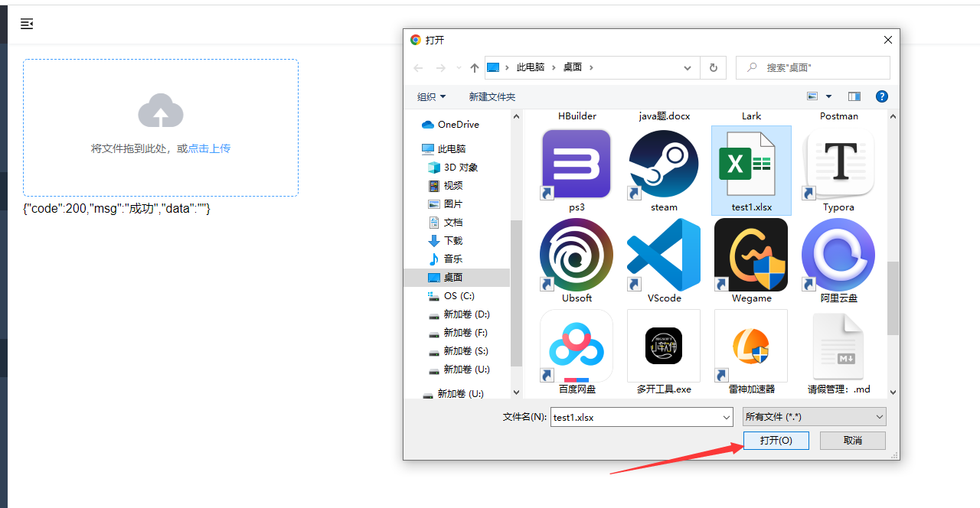The width and height of the screenshot is (980, 508).
Task: Open the recent locations dropdown arrow
Action: click(x=459, y=67)
